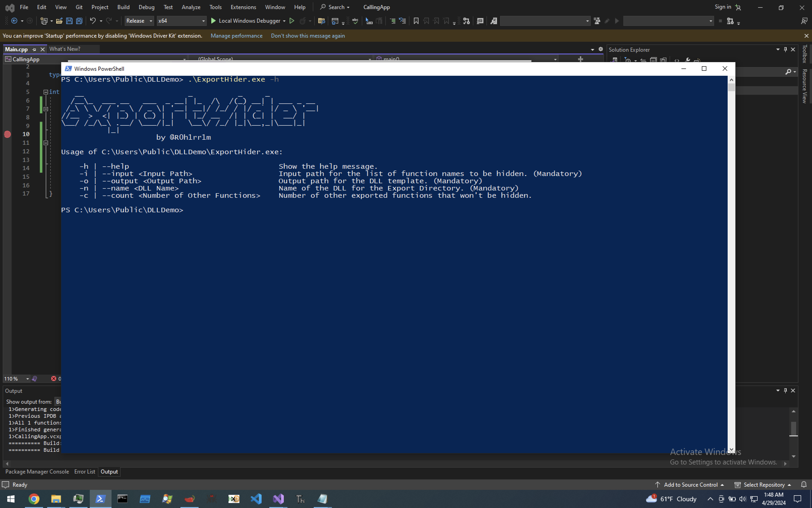The width and height of the screenshot is (812, 508).
Task: Close the Main.cpp tab
Action: 42,49
